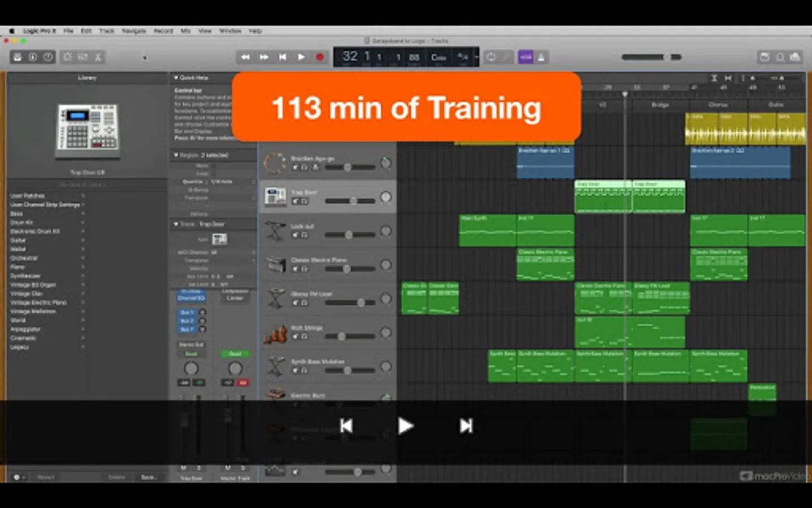812x508 pixels.
Task: Collapse the Track inspector disclosure triangle
Action: (176, 224)
